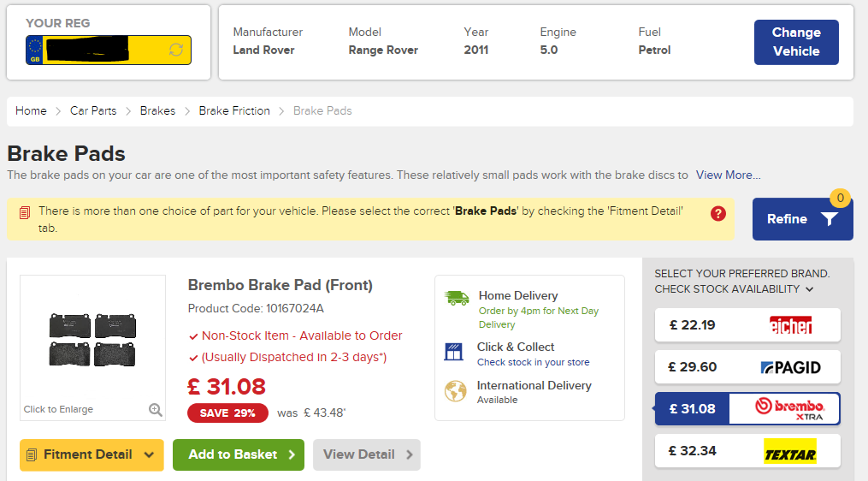The width and height of the screenshot is (868, 481).
Task: Click the magnifier enlarge icon on product image
Action: (x=156, y=409)
